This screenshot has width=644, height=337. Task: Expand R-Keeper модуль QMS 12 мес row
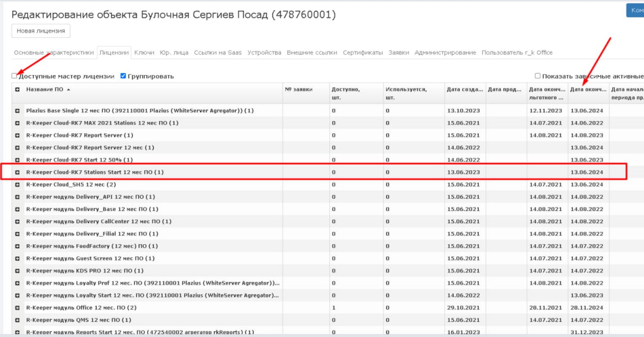click(x=17, y=320)
